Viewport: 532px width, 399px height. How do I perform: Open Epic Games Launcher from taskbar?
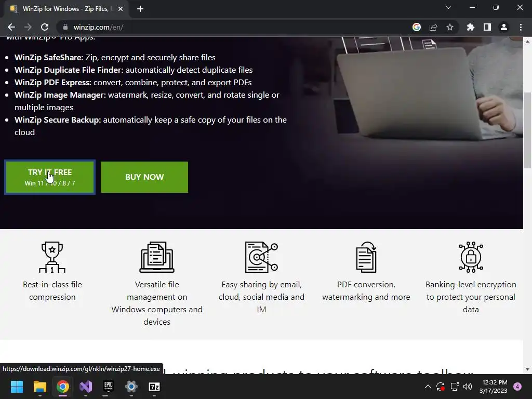click(x=108, y=387)
